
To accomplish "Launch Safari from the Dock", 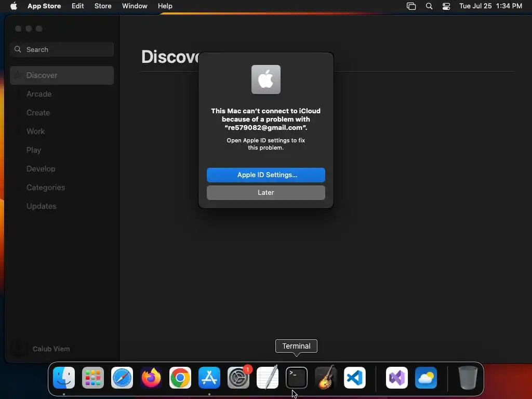I will point(122,378).
